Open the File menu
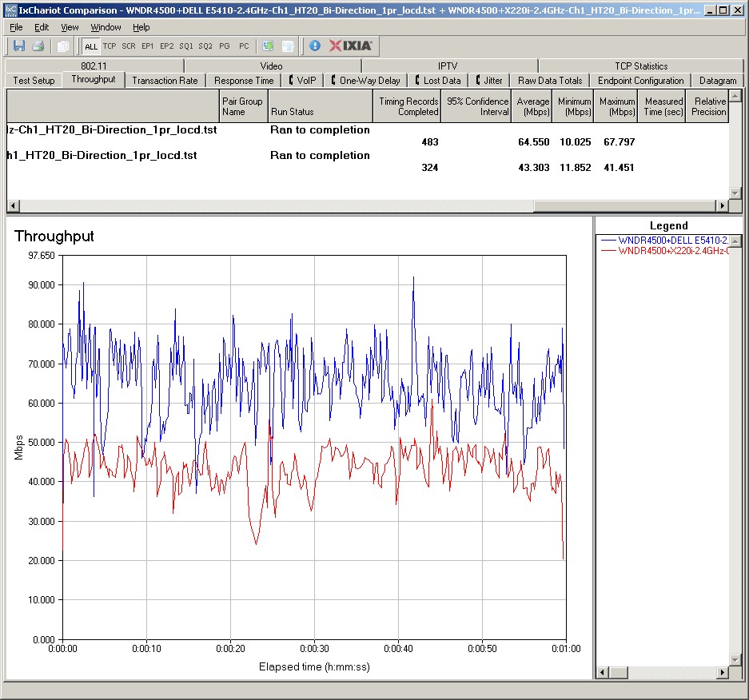This screenshot has height=700, width=749. 16,27
